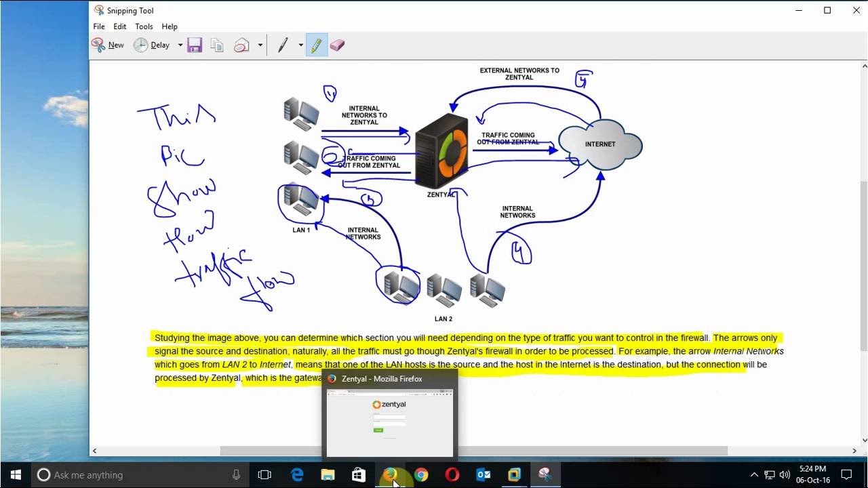Send snip via email icon
The width and height of the screenshot is (868, 488).
coord(241,45)
